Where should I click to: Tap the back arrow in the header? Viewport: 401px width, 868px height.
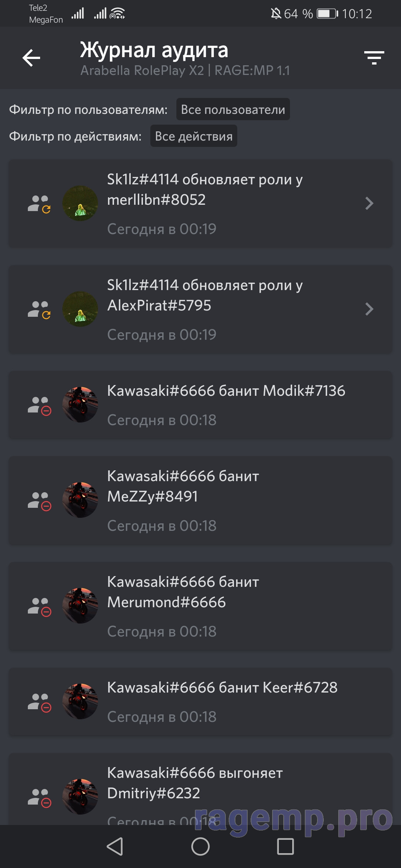[31, 58]
